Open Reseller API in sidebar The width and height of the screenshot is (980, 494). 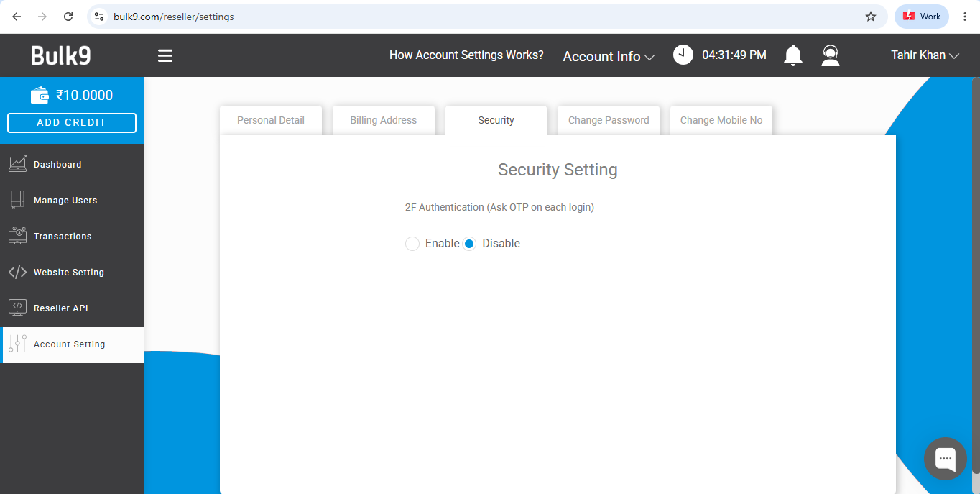[72, 308]
